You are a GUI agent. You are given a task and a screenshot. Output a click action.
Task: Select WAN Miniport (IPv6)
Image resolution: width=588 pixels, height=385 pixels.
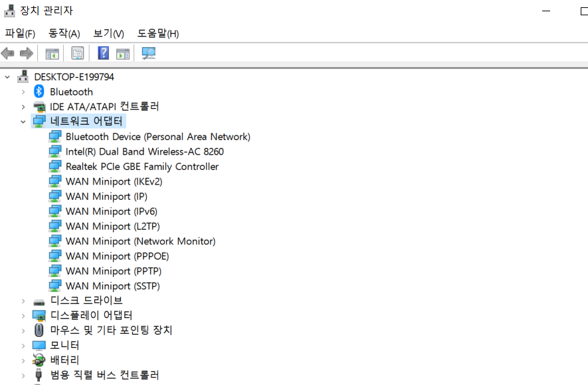pos(112,211)
